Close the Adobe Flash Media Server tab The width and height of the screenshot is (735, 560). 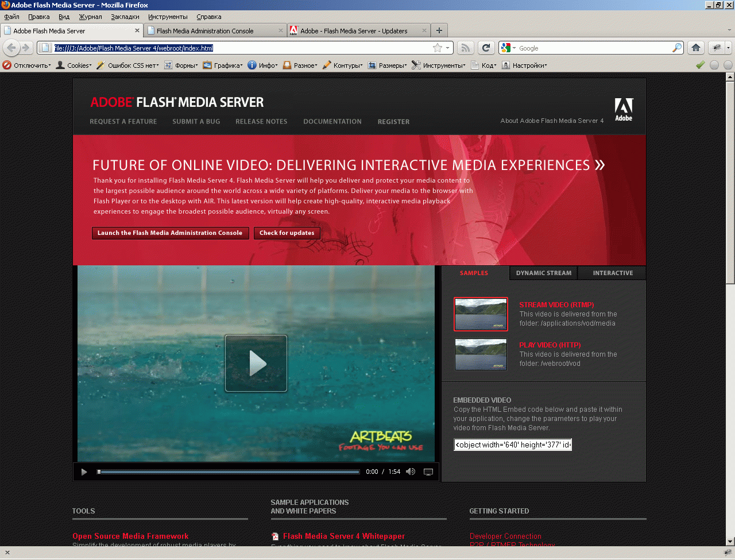point(137,30)
